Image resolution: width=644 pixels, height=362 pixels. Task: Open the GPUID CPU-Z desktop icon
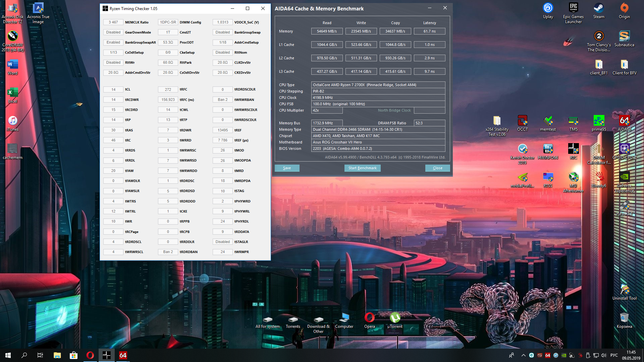click(x=624, y=149)
